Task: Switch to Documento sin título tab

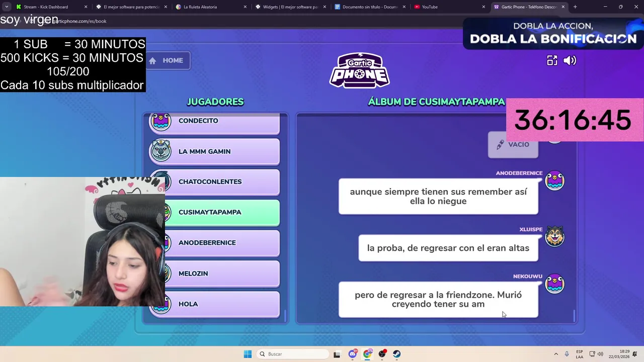Action: [x=369, y=7]
